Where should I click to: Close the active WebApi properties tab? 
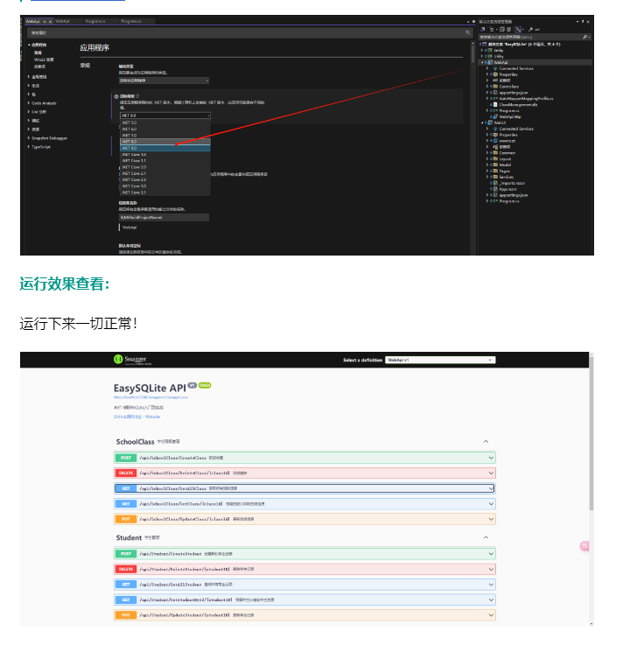pos(50,21)
